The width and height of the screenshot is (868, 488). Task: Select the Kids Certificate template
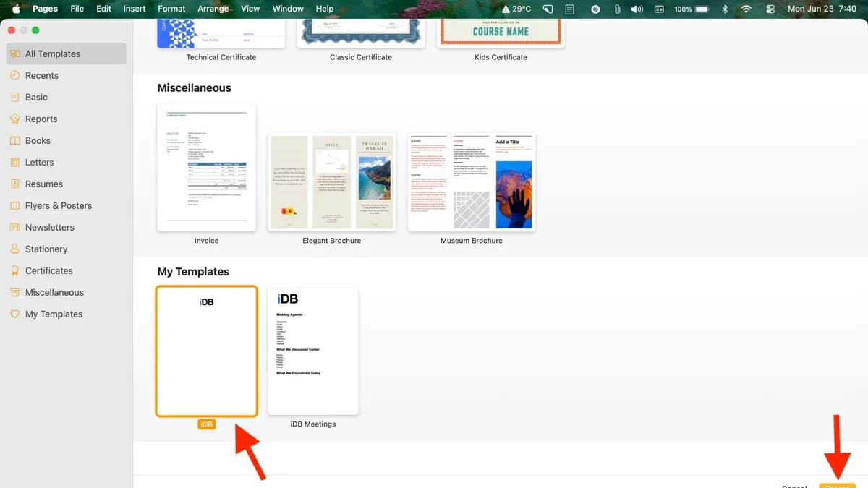[x=501, y=34]
